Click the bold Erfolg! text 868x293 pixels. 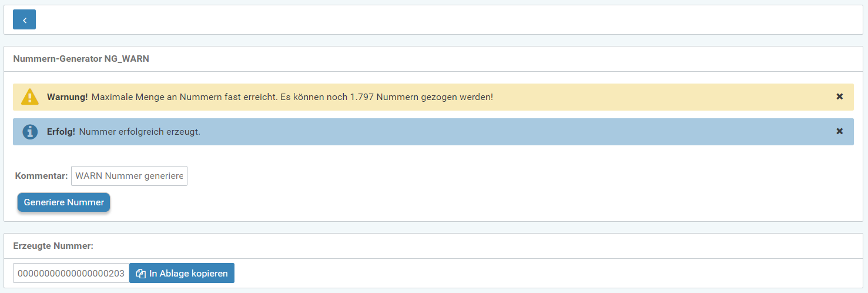pos(61,132)
